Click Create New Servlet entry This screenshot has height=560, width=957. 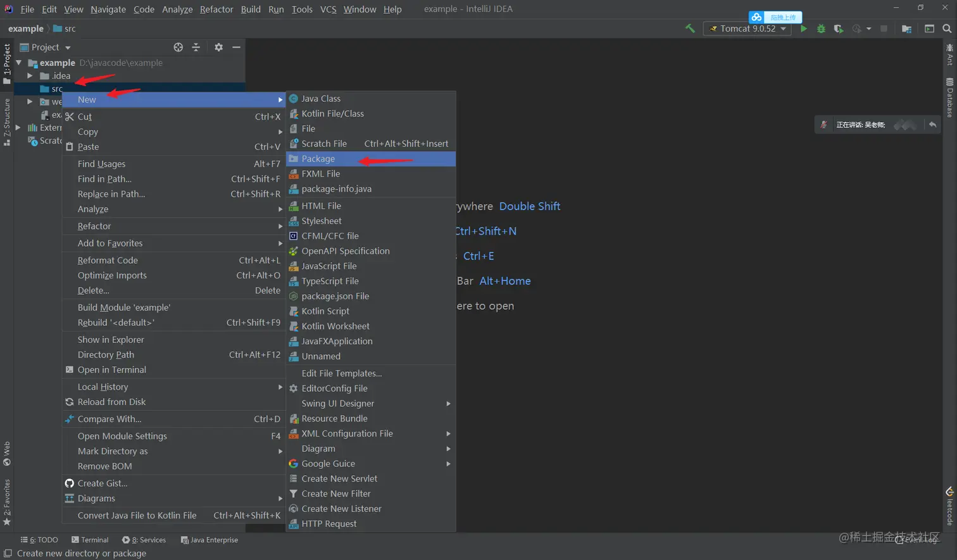(371, 478)
